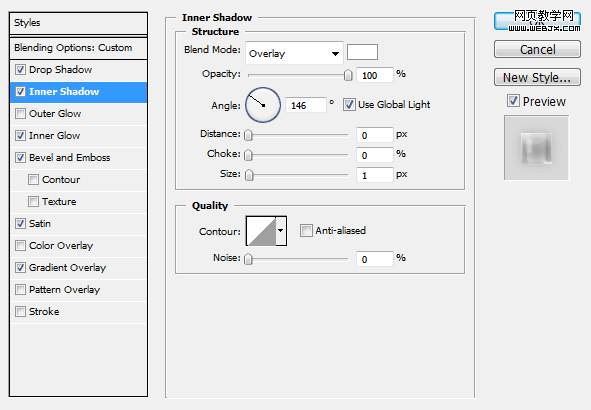Screen dimensions: 591x410
Task: Enable the Pattern Overlay checkbox
Action: [x=20, y=289]
